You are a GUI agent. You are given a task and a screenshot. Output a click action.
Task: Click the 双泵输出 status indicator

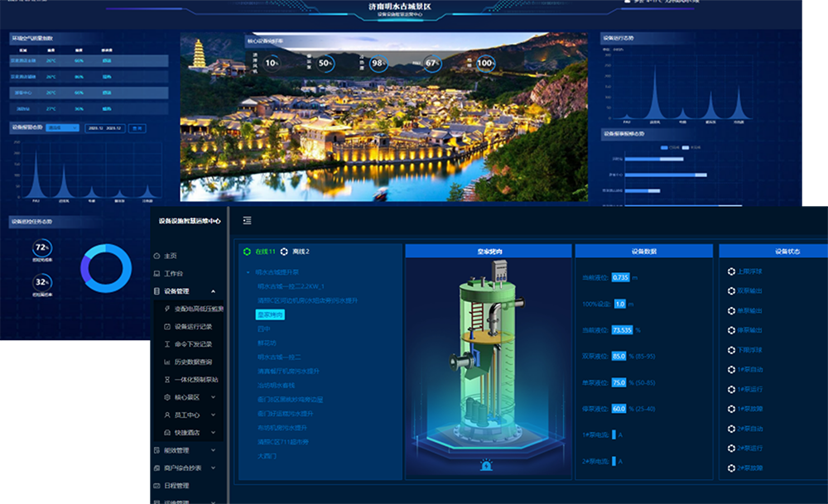(731, 290)
